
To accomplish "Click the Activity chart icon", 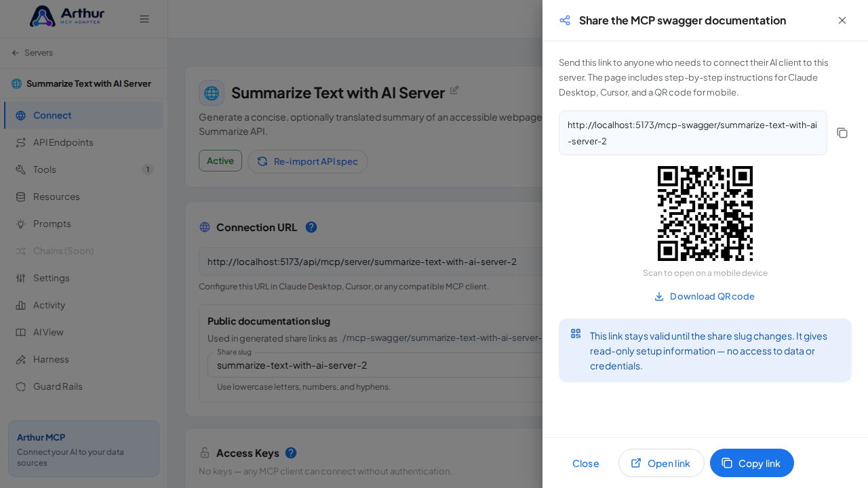I will (x=21, y=305).
